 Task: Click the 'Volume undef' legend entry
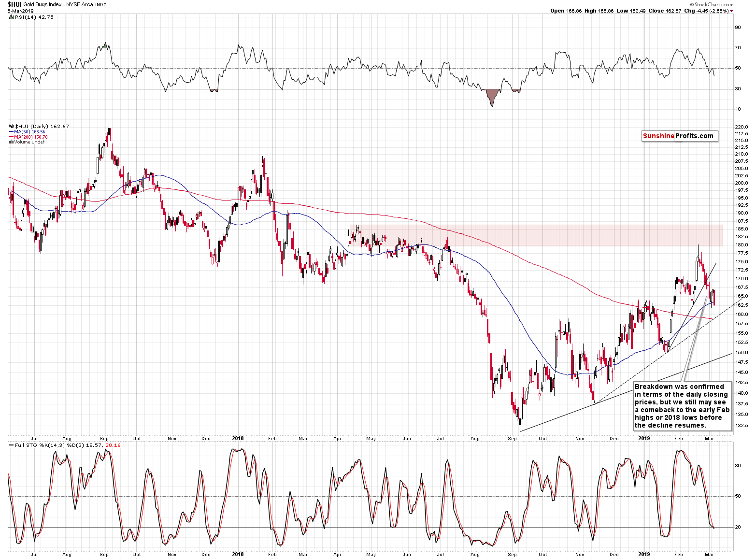tap(29, 142)
